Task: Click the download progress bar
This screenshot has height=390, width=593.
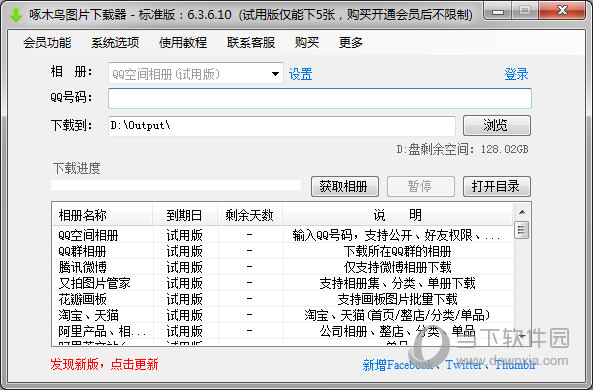Action: point(176,185)
